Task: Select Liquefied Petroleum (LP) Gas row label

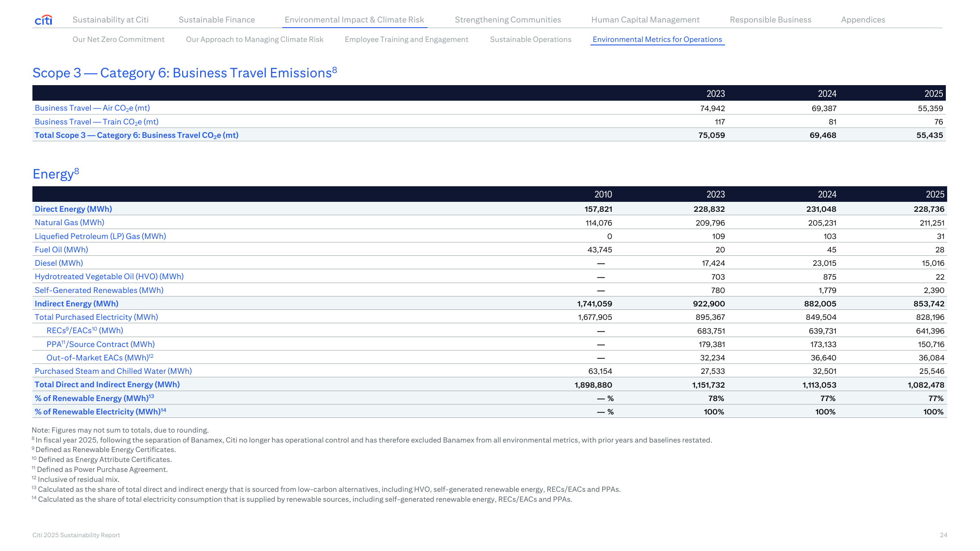Action: click(100, 236)
